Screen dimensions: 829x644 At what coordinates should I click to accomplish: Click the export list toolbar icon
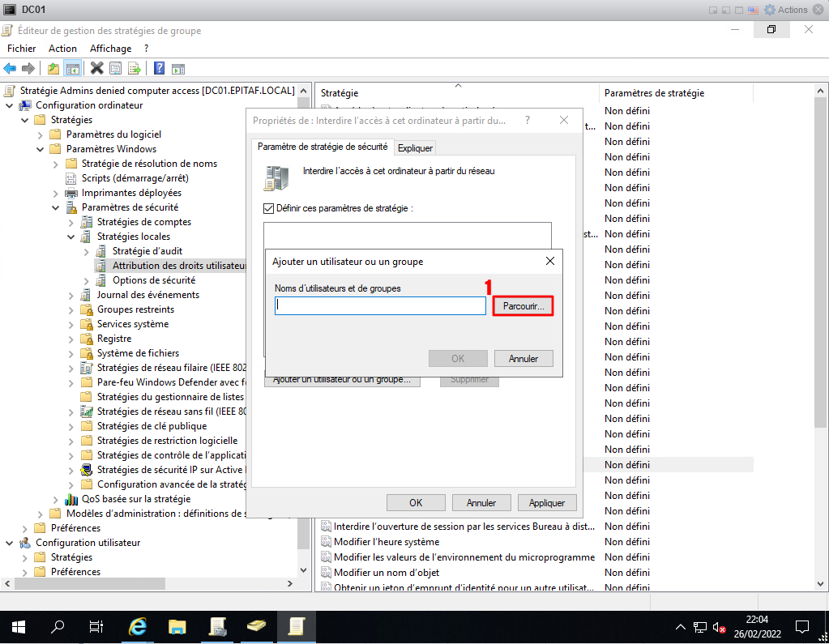pos(135,68)
